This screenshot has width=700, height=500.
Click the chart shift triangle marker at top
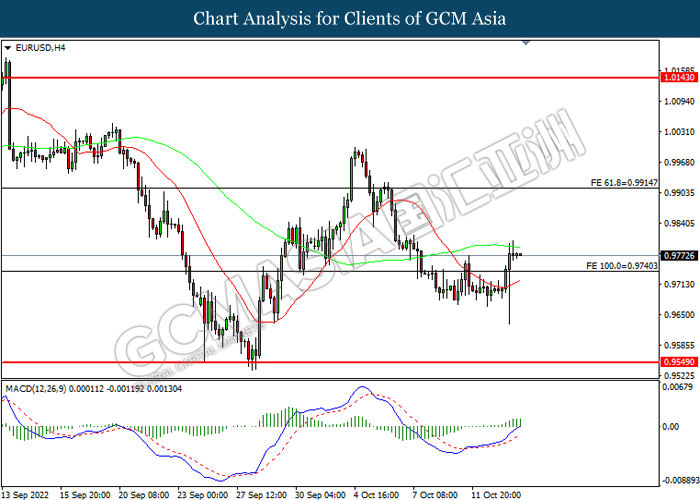pos(526,43)
